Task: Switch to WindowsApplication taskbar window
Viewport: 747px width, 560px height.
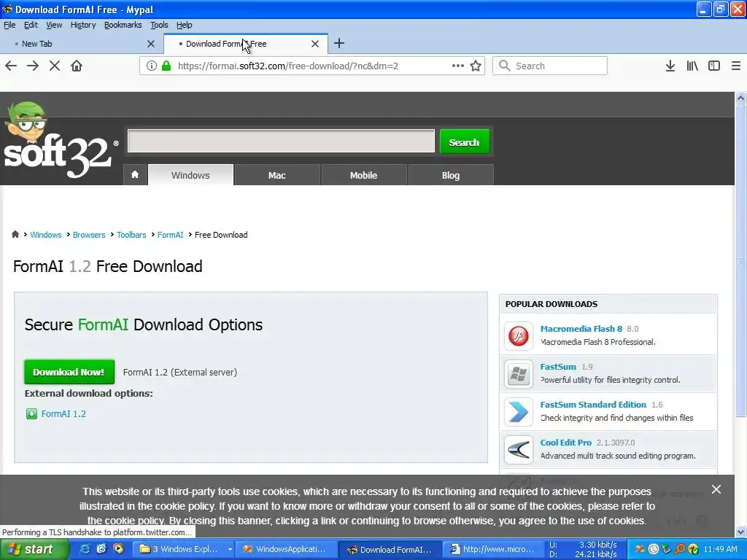Action: pyautogui.click(x=285, y=550)
